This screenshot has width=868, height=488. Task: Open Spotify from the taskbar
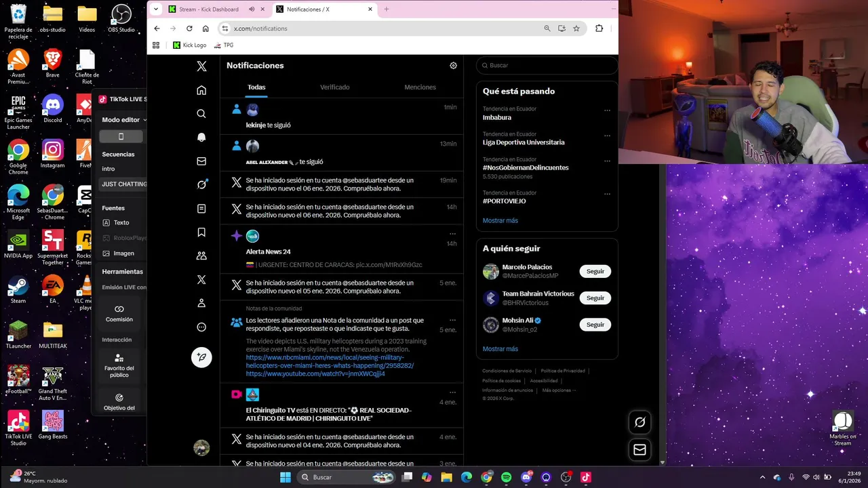(507, 477)
